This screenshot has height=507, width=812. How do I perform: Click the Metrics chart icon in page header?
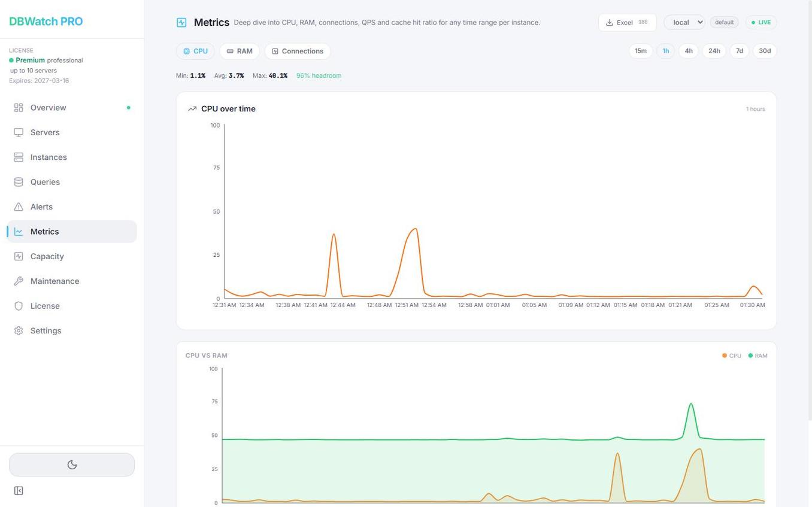(x=181, y=22)
